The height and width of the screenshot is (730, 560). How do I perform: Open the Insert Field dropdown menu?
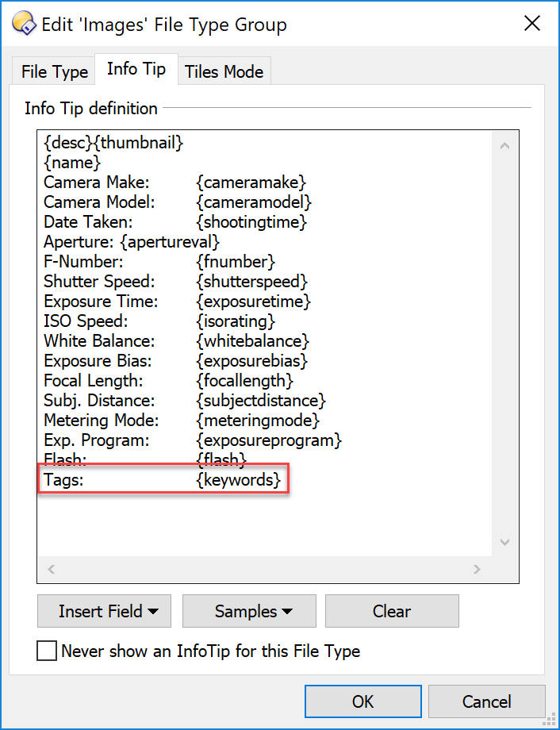pos(104,611)
